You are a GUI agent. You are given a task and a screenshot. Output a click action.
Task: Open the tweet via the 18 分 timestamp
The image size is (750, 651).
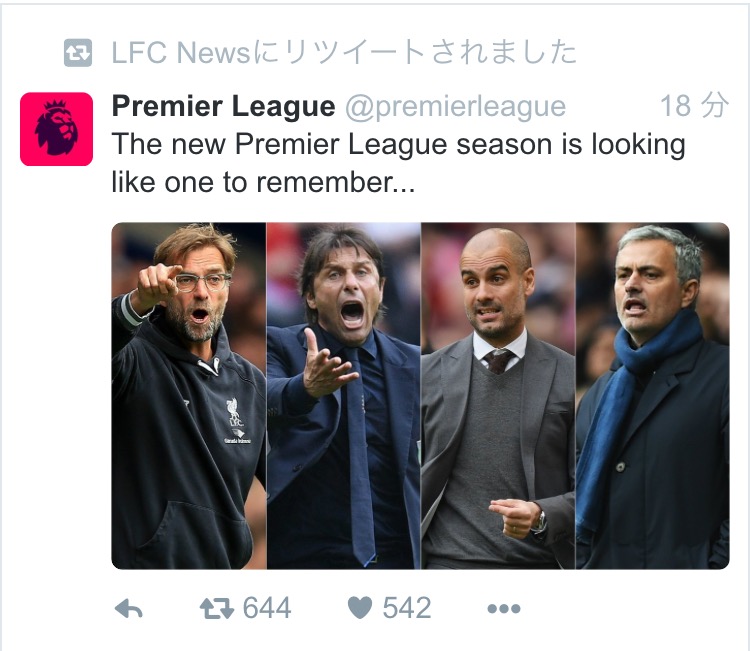[x=694, y=107]
